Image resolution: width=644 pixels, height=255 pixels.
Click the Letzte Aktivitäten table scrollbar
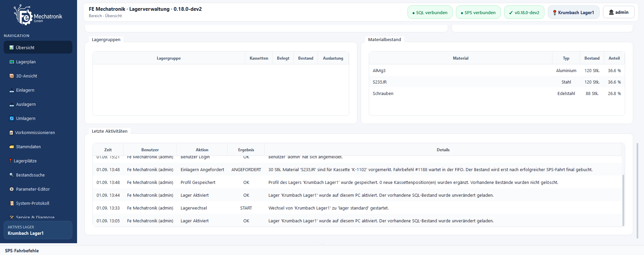(x=623, y=200)
